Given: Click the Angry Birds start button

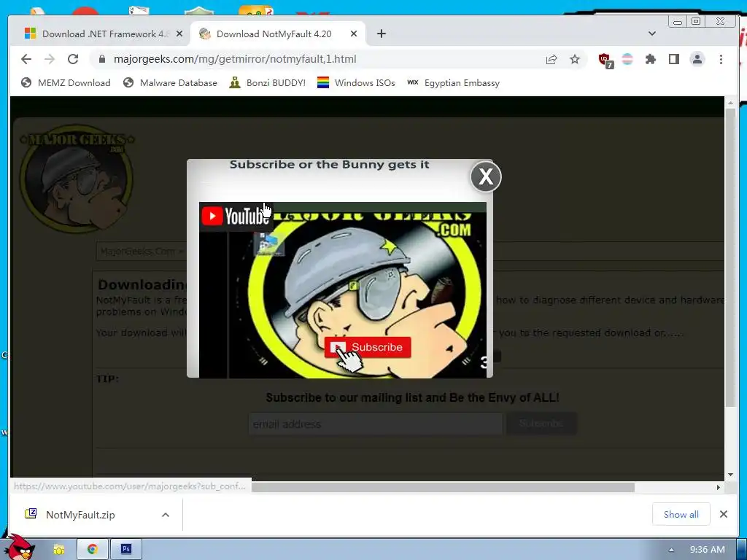Looking at the screenshot, I should (x=20, y=547).
